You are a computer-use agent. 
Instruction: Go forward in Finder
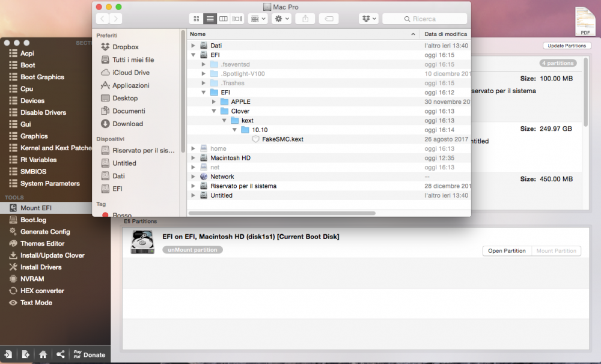tap(116, 19)
